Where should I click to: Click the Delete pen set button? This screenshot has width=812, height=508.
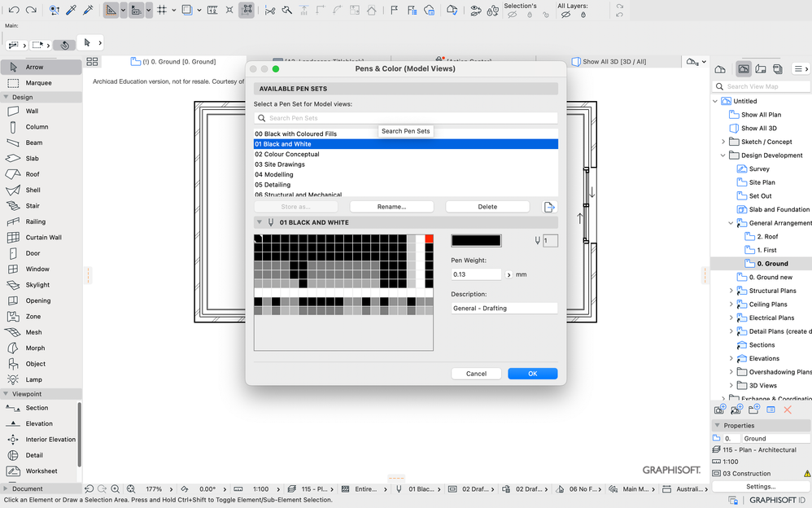coord(487,207)
